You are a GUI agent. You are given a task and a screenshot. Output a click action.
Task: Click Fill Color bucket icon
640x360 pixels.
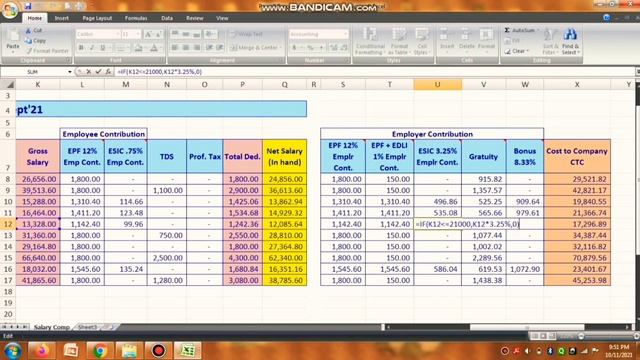138,48
